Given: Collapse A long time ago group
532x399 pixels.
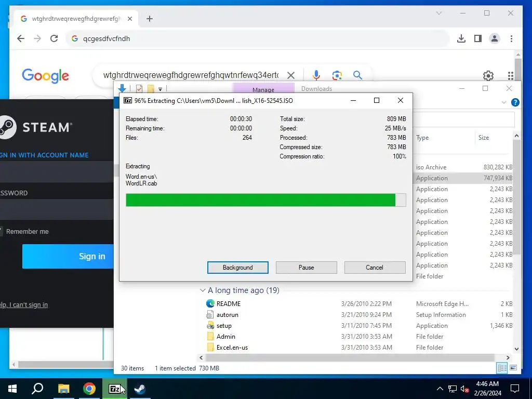Looking at the screenshot, I should click(203, 290).
